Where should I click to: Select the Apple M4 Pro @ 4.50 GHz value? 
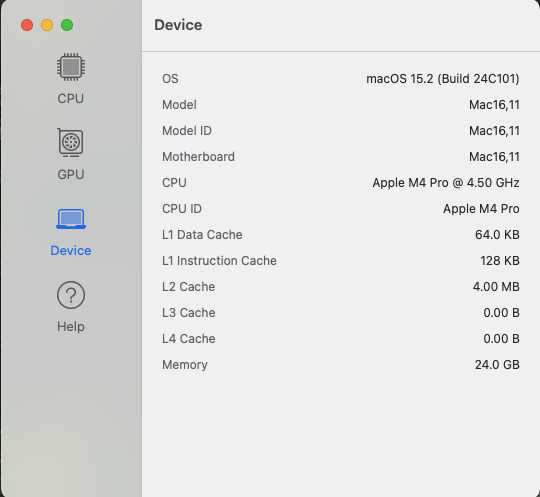tap(446, 183)
